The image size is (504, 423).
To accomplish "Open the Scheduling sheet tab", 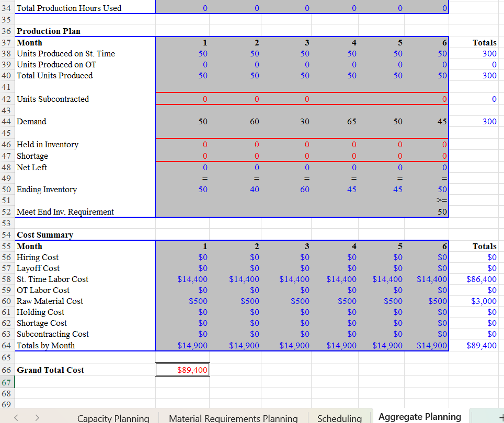I will 339,418.
